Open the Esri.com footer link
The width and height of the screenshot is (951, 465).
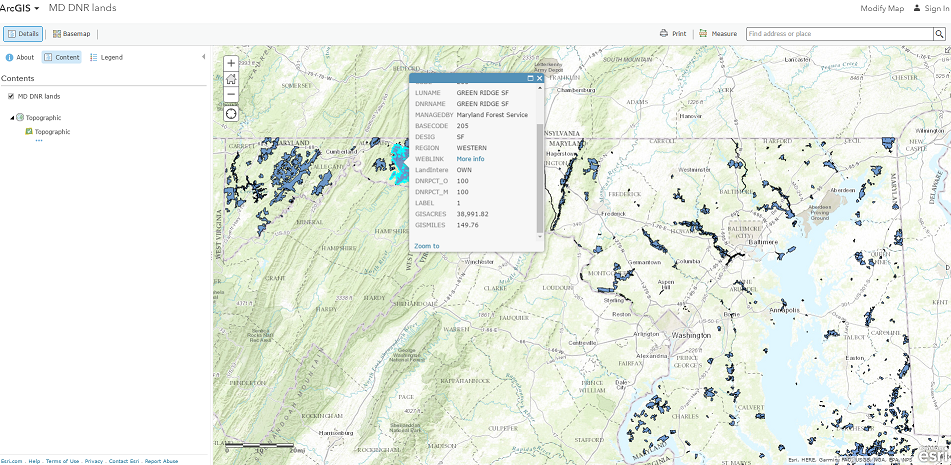(x=10, y=461)
